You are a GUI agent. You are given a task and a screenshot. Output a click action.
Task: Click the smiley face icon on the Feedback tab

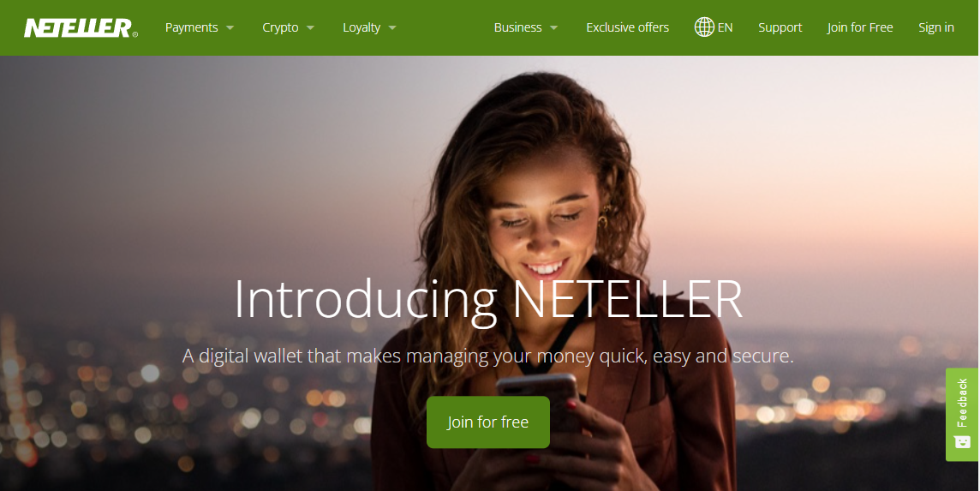(962, 442)
